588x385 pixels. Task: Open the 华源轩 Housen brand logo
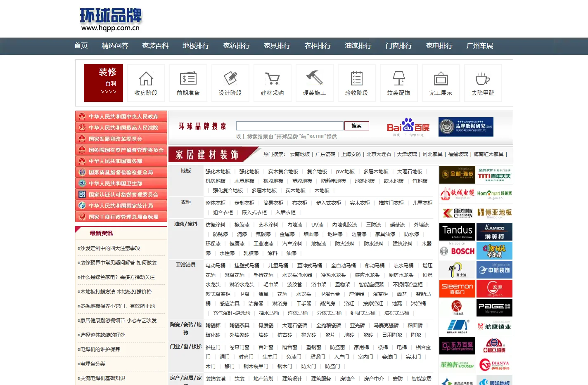457,364
